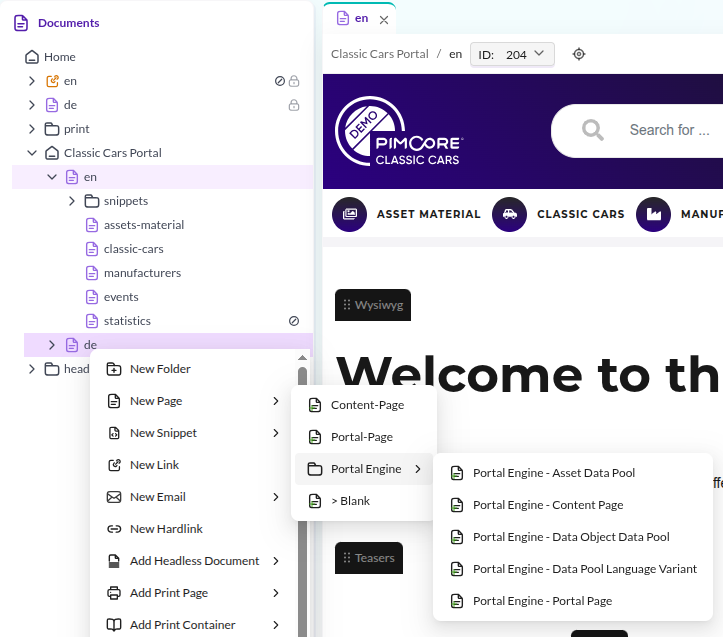Expand the top-level de document node
Image resolution: width=723 pixels, height=637 pixels.
(x=32, y=105)
